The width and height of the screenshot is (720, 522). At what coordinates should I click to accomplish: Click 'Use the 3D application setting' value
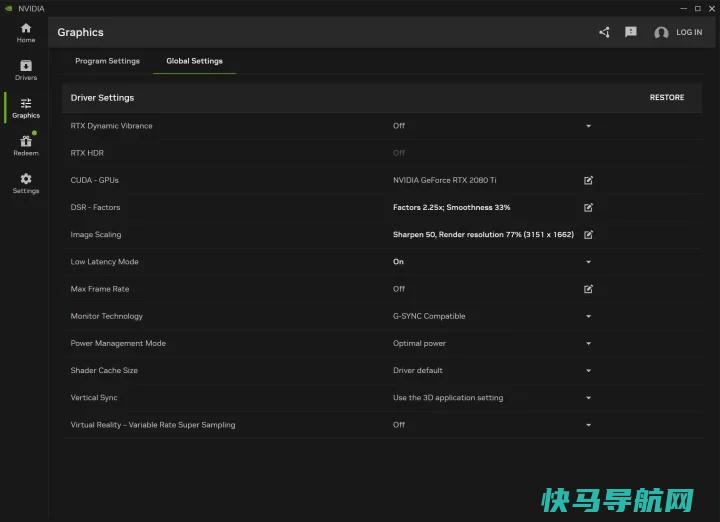(448, 398)
